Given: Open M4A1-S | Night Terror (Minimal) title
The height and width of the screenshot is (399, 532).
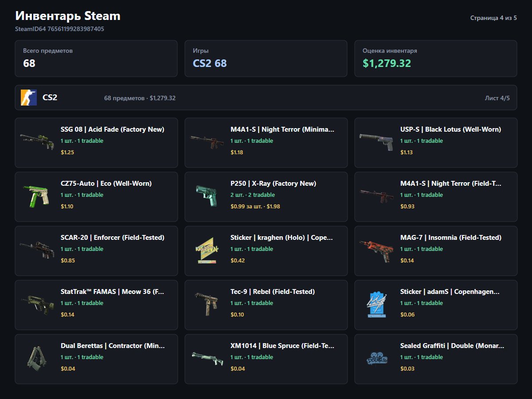Looking at the screenshot, I should (x=282, y=129).
